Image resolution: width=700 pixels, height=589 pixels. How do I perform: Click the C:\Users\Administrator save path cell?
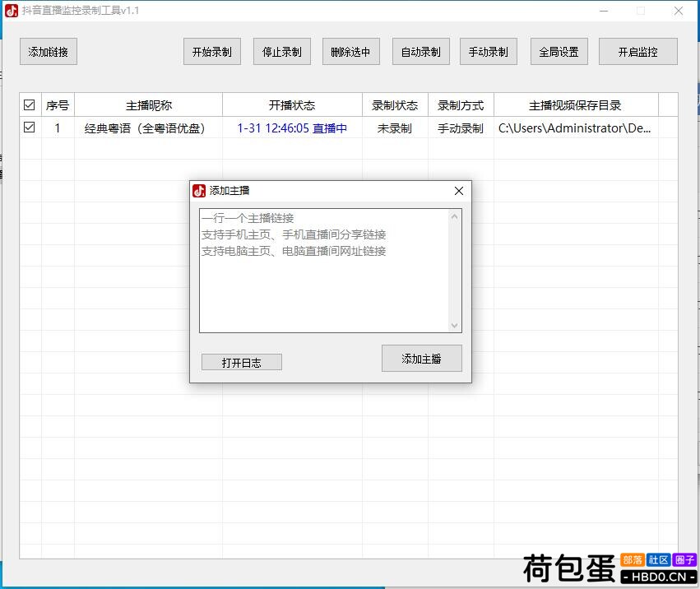[575, 128]
